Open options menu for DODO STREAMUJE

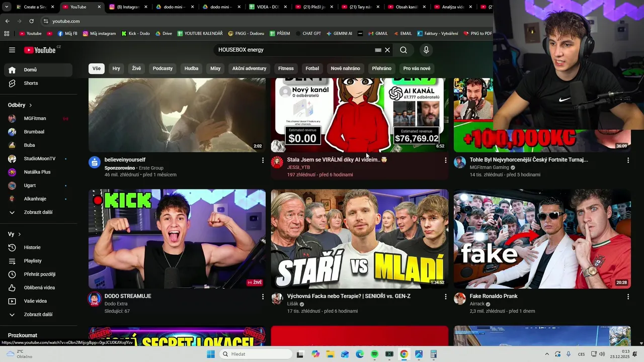[x=263, y=297]
